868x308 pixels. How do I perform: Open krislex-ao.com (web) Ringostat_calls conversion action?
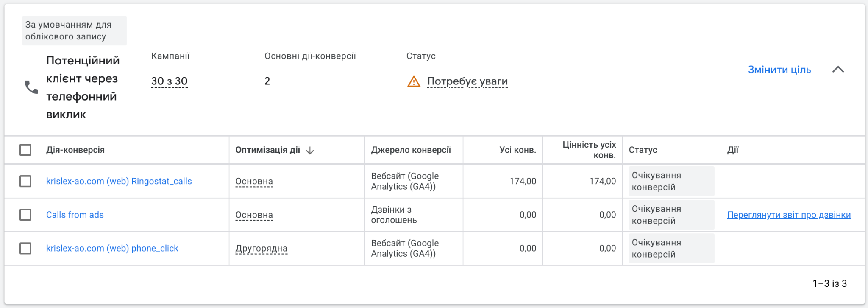(x=119, y=181)
